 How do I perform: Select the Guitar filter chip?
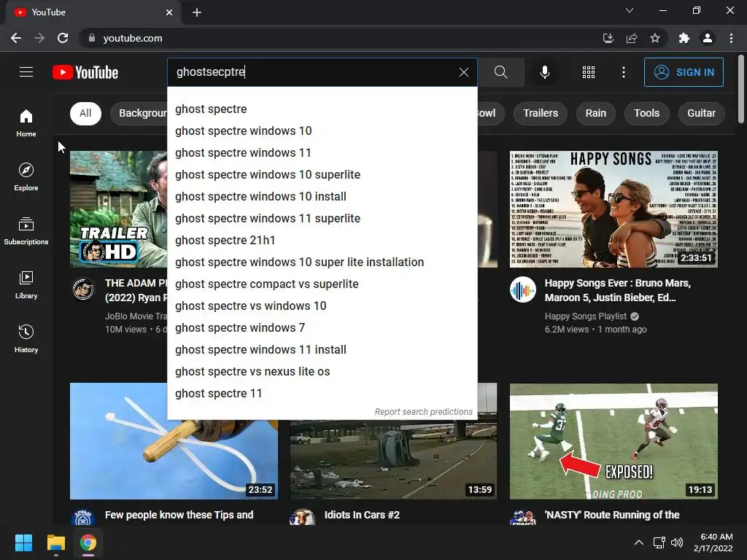701,113
